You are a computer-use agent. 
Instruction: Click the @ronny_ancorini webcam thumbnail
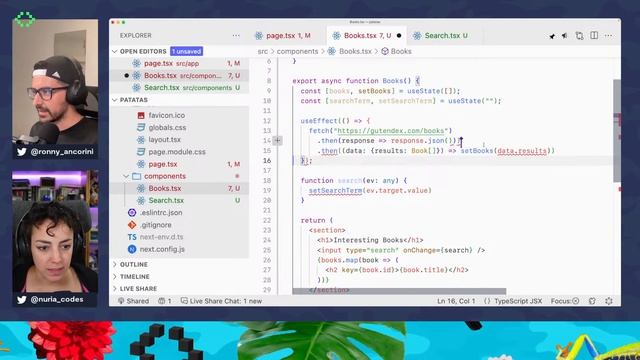[55, 82]
